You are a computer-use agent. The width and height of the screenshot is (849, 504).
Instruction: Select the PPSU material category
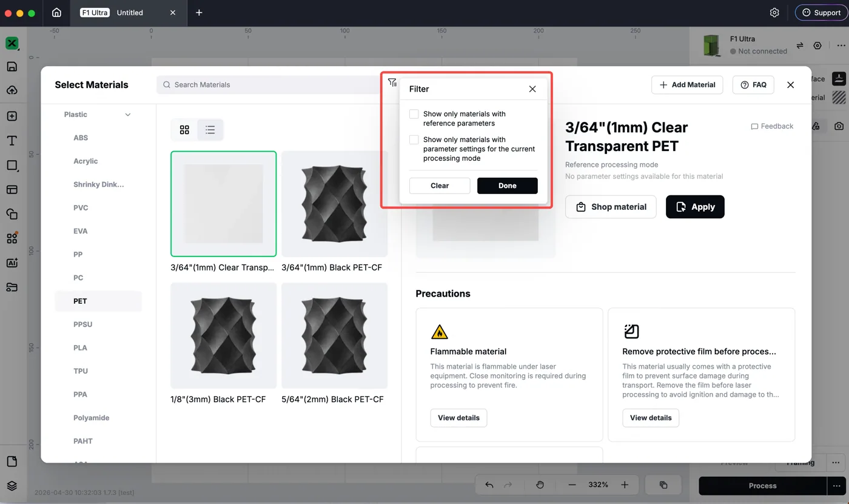pyautogui.click(x=83, y=324)
